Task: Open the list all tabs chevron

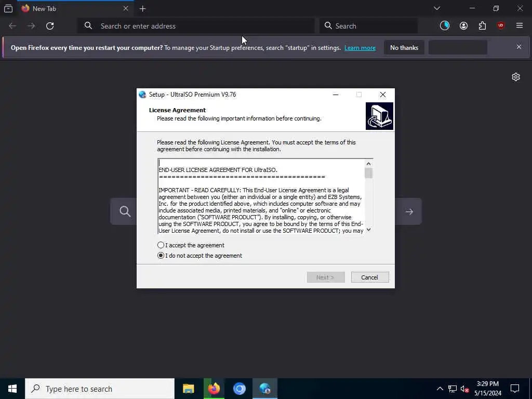Action: click(x=436, y=8)
